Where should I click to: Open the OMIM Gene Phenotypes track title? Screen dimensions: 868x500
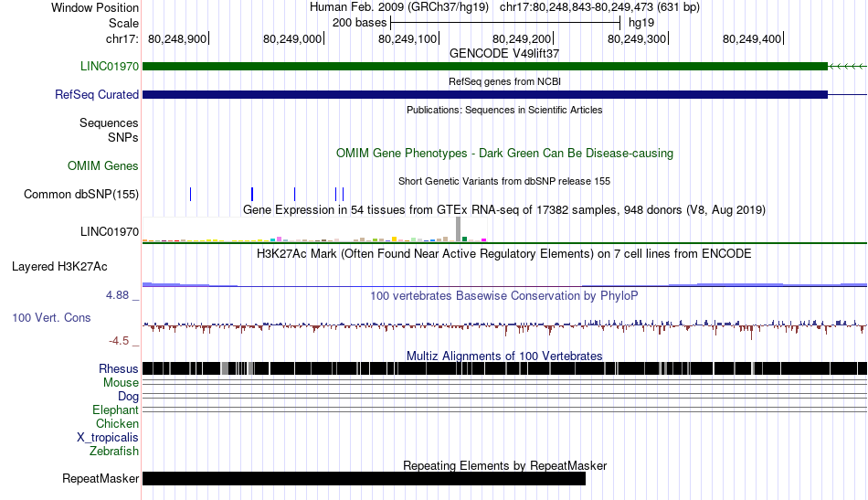[x=504, y=154]
